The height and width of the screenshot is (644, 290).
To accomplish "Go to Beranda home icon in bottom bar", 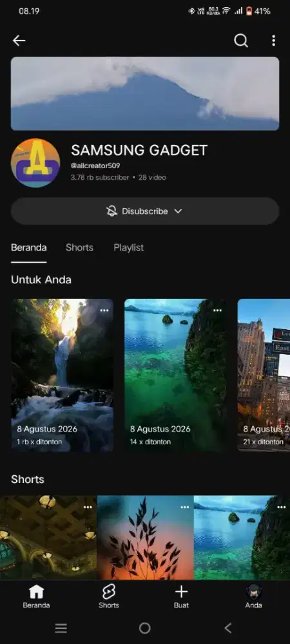I will tap(36, 592).
